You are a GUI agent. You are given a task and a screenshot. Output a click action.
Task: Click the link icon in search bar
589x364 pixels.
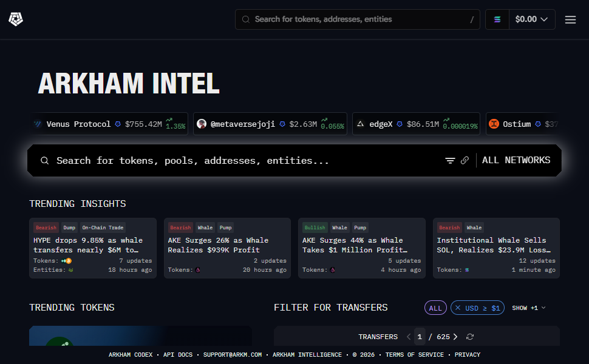tap(465, 161)
